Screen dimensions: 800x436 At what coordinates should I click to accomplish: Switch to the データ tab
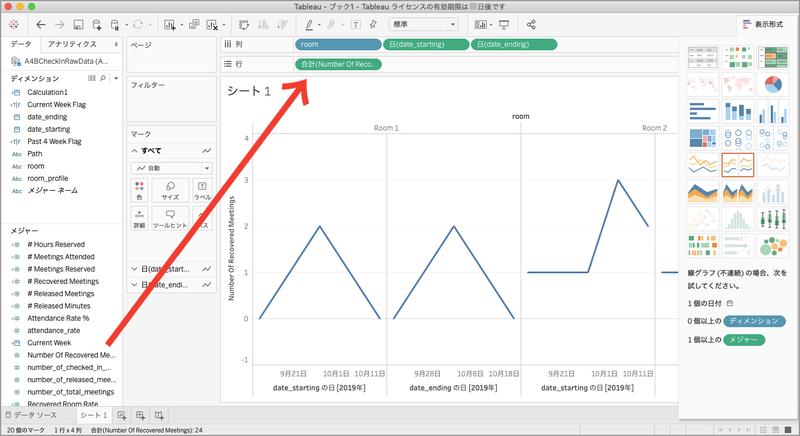tap(21, 44)
